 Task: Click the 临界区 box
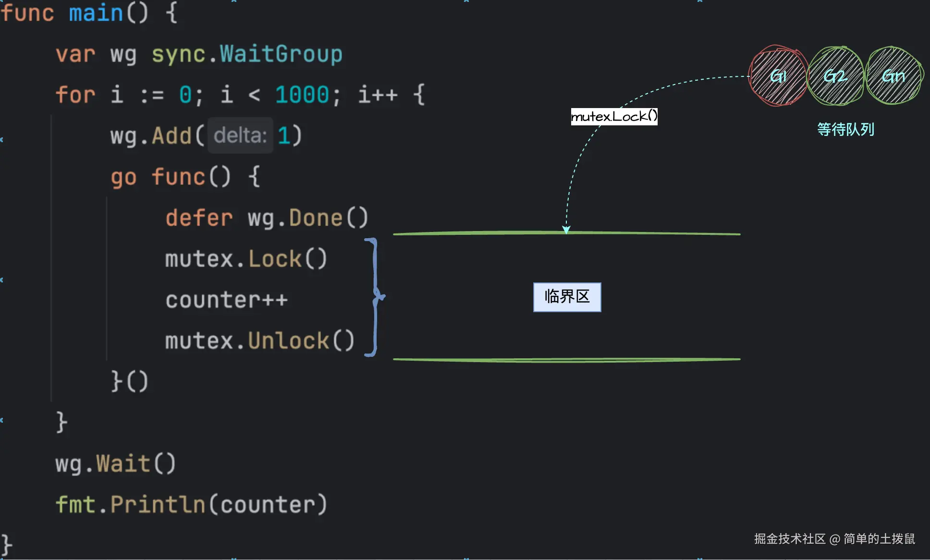[567, 297]
